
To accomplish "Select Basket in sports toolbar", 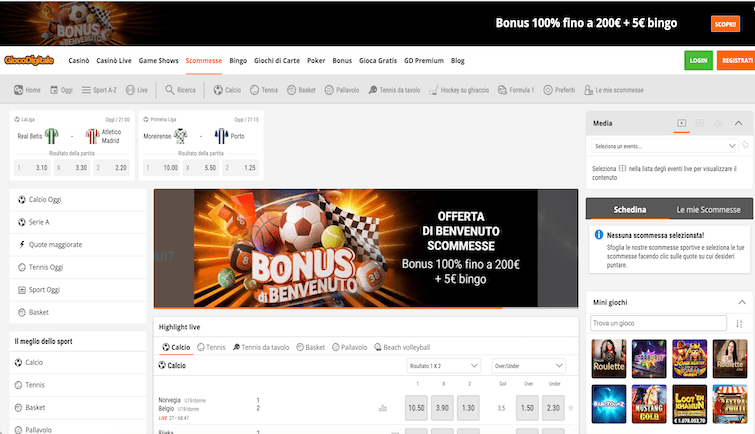I will (301, 90).
